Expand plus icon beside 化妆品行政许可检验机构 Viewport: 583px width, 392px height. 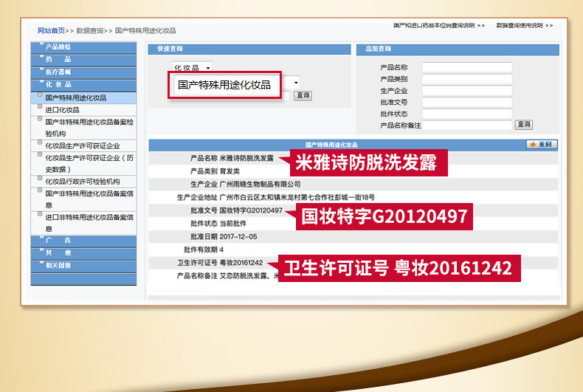pyautogui.click(x=40, y=178)
